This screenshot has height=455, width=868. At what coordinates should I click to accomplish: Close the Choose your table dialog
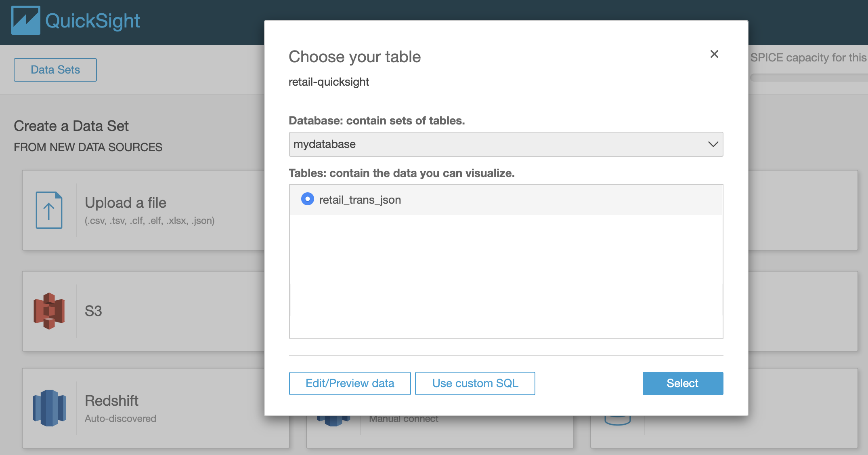(x=714, y=54)
